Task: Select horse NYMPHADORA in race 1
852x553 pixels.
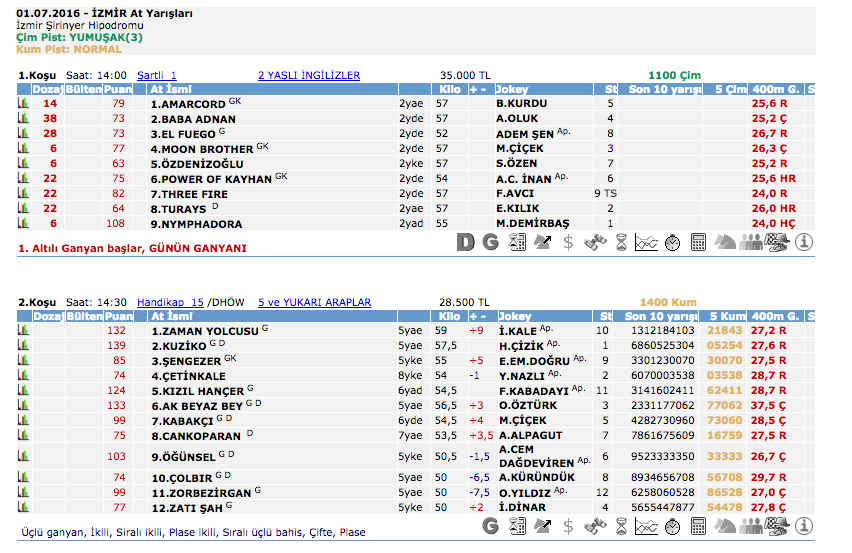Action: tap(196, 224)
